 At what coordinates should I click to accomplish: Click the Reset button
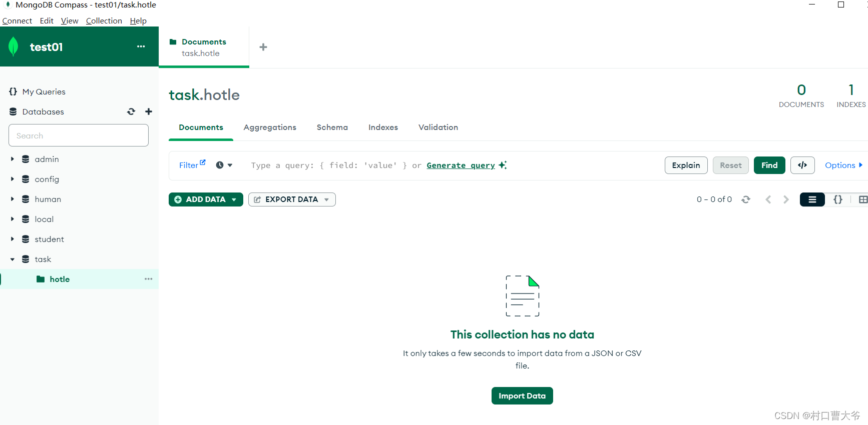[x=731, y=165]
